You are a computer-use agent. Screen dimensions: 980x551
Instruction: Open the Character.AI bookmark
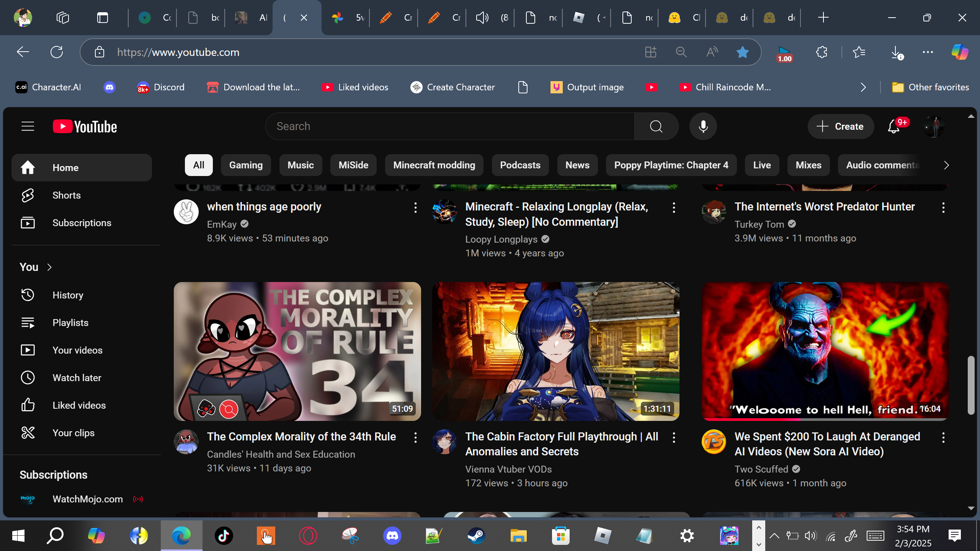[48, 87]
